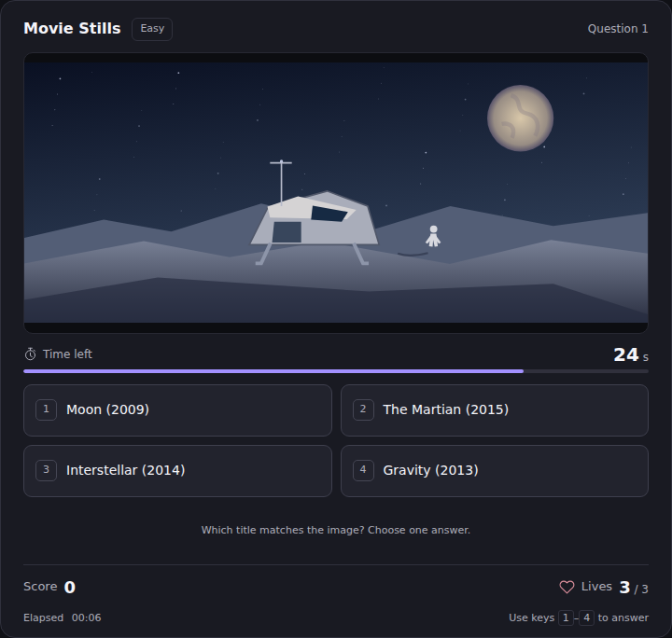Click the Movie Stills title
The width and height of the screenshot is (672, 638).
pos(72,28)
